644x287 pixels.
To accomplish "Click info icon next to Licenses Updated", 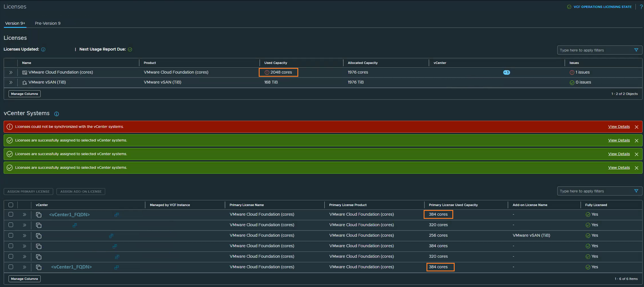I will 43,49.
